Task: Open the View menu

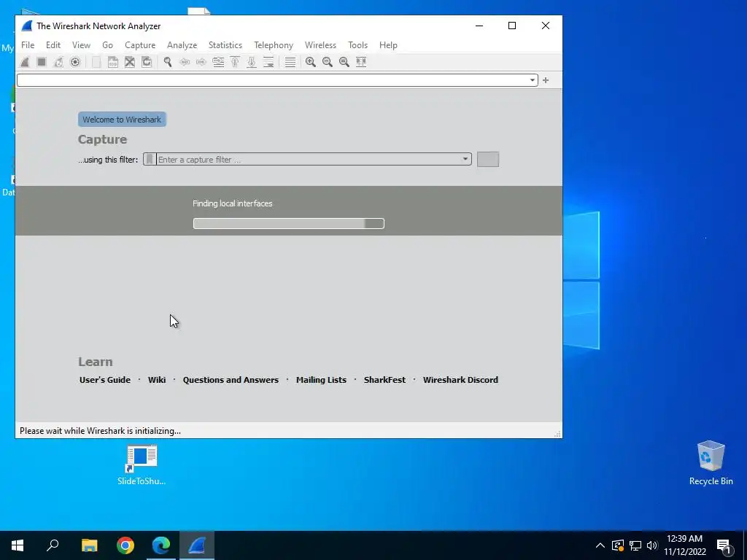Action: [x=81, y=45]
